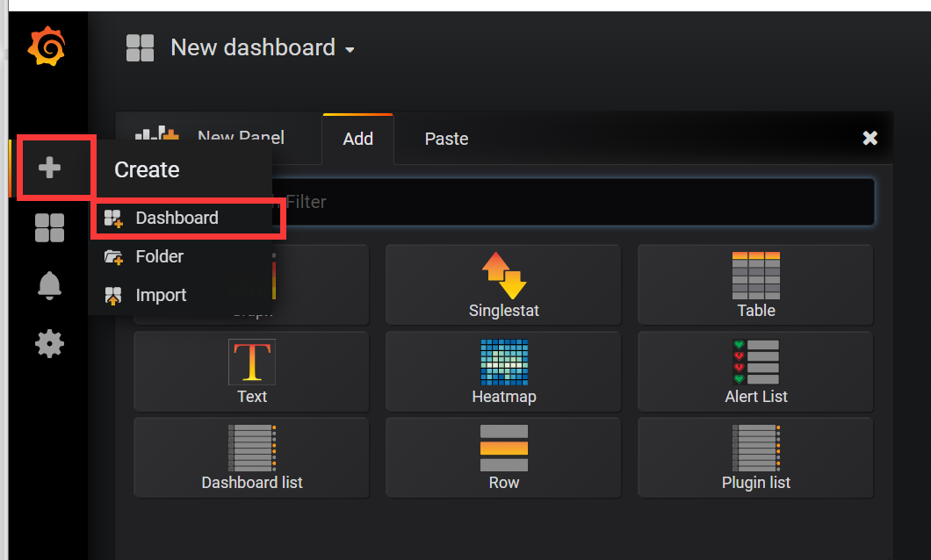Viewport: 931px width, 560px height.
Task: Click the Create menu header
Action: [147, 169]
